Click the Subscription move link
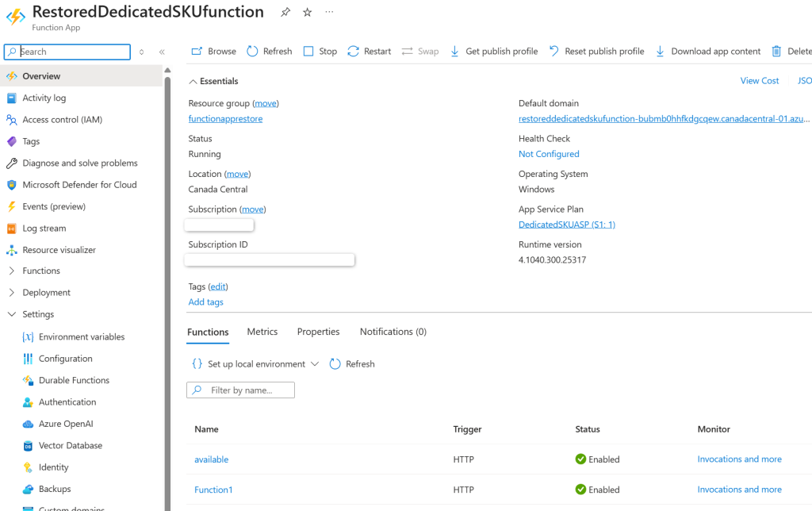 click(253, 209)
